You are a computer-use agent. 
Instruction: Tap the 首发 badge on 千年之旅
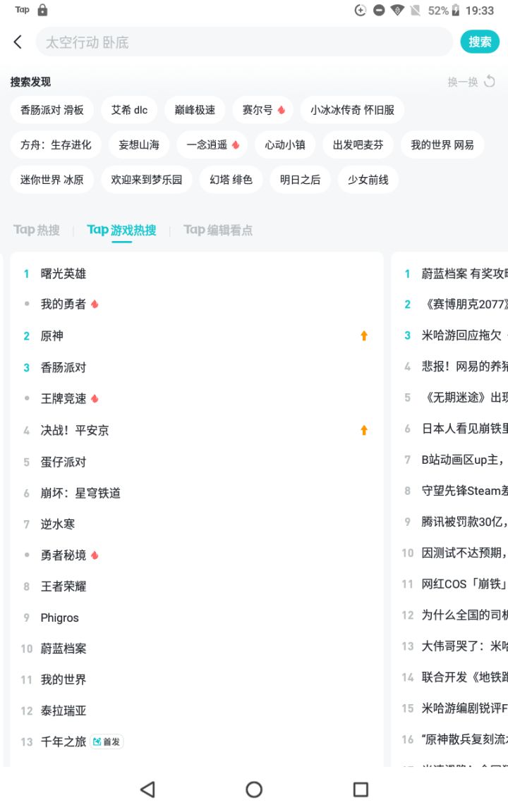[107, 742]
